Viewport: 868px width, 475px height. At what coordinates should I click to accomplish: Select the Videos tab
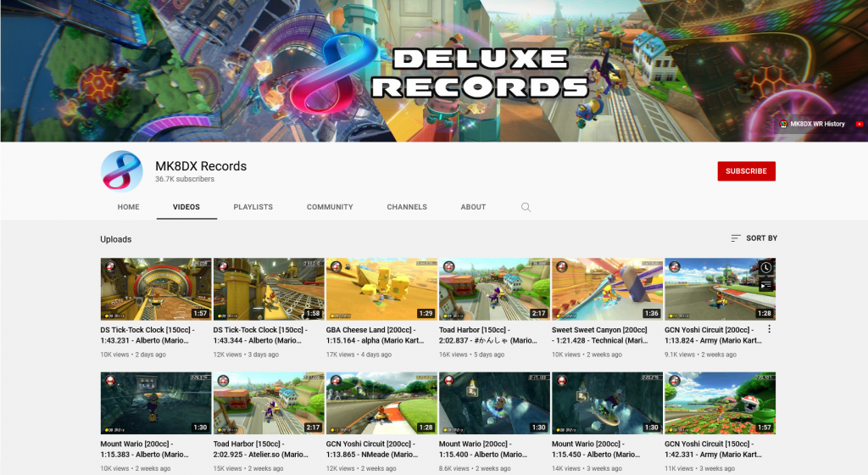[x=186, y=207]
